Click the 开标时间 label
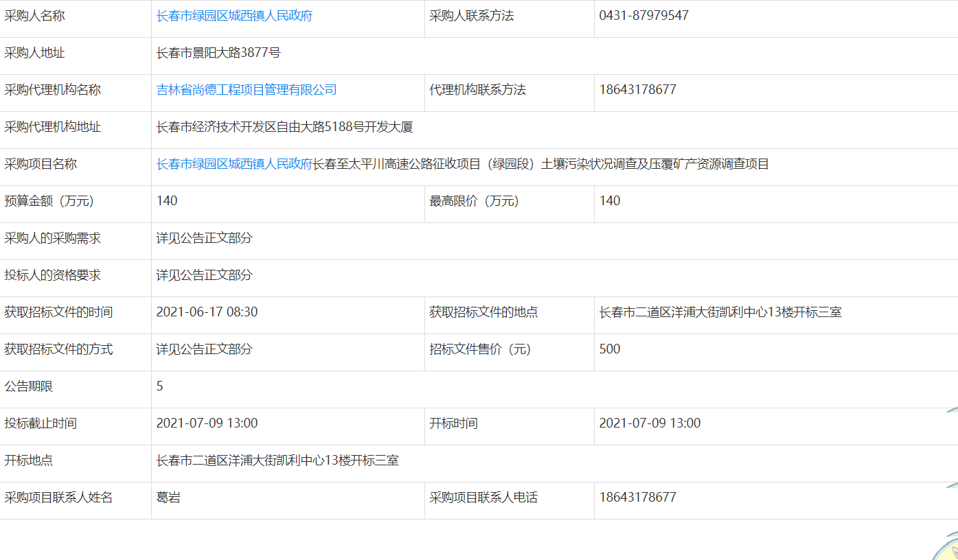The height and width of the screenshot is (560, 958). click(x=454, y=423)
